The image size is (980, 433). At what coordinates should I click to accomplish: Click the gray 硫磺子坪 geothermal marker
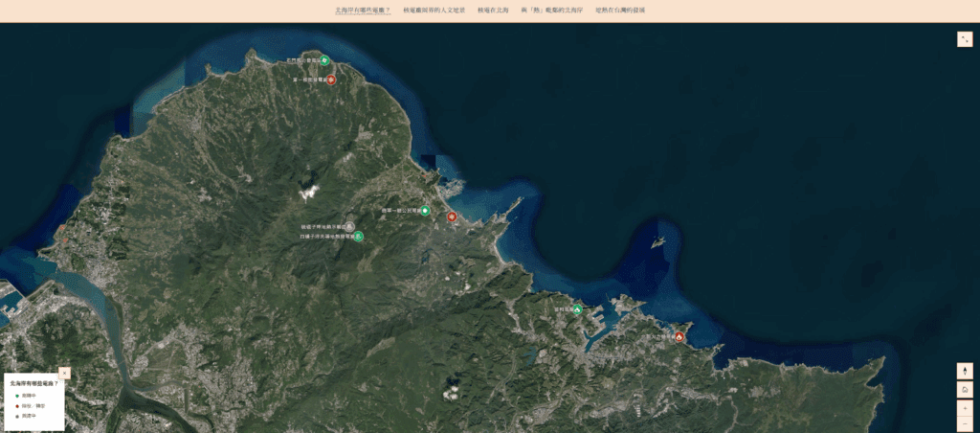tap(349, 227)
